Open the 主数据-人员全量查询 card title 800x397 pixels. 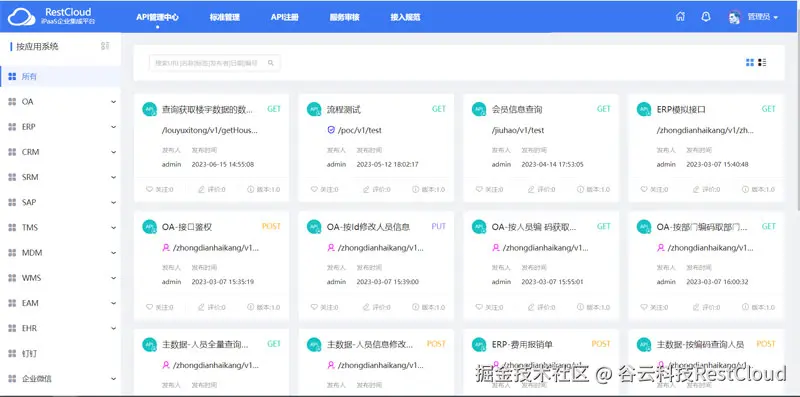point(206,344)
